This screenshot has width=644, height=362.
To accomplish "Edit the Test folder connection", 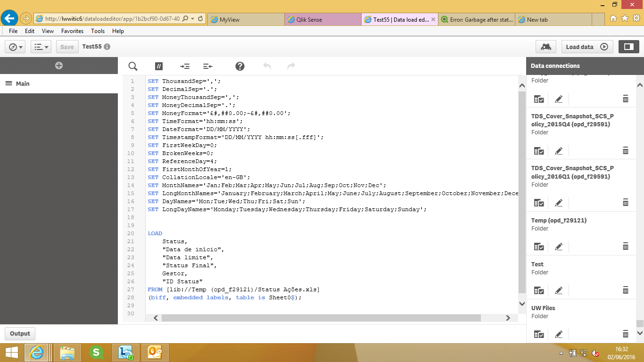I will point(559,290).
